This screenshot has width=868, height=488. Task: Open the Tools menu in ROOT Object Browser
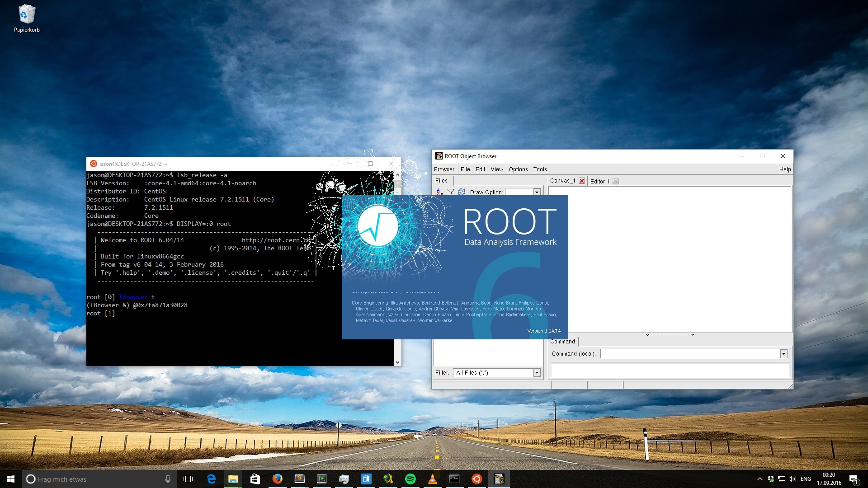(539, 169)
